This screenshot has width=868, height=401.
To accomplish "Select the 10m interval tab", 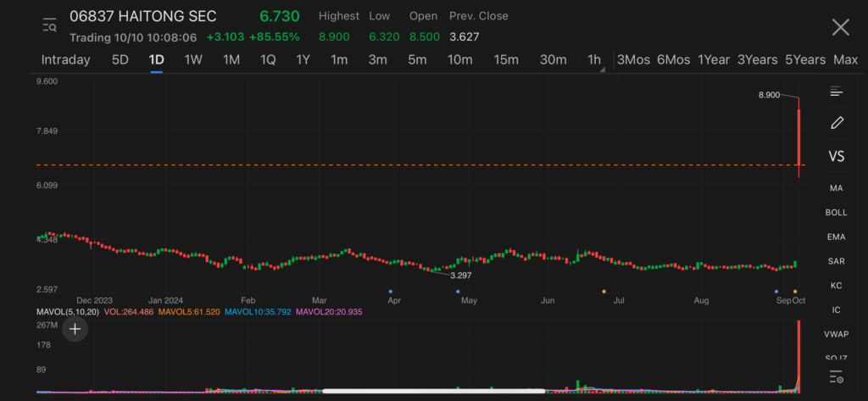I will pyautogui.click(x=459, y=60).
